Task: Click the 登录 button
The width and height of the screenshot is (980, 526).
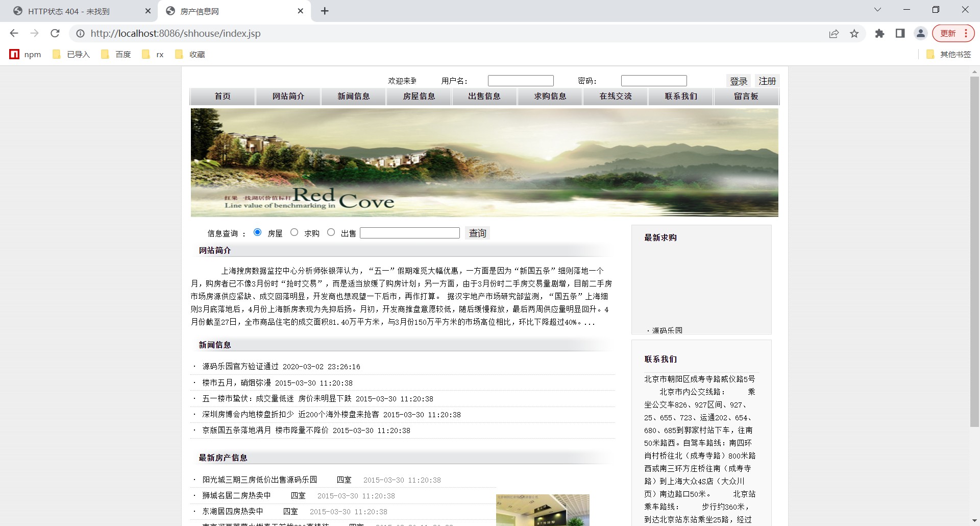Action: point(738,81)
